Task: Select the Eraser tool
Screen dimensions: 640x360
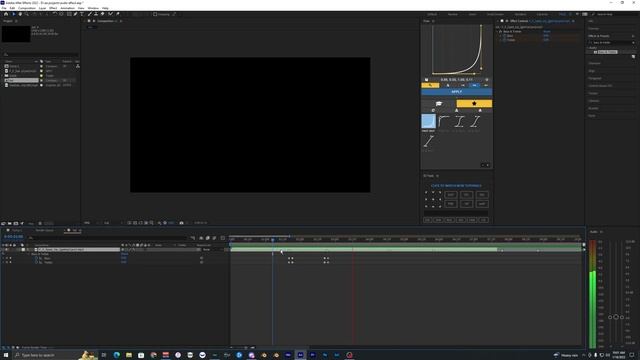Action: [102, 14]
